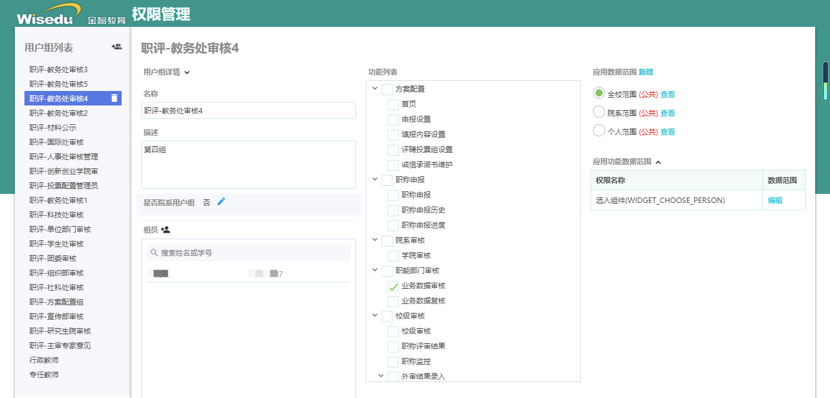The image size is (830, 398).
Task: Check the 职称监控 checkbox
Action: click(393, 362)
